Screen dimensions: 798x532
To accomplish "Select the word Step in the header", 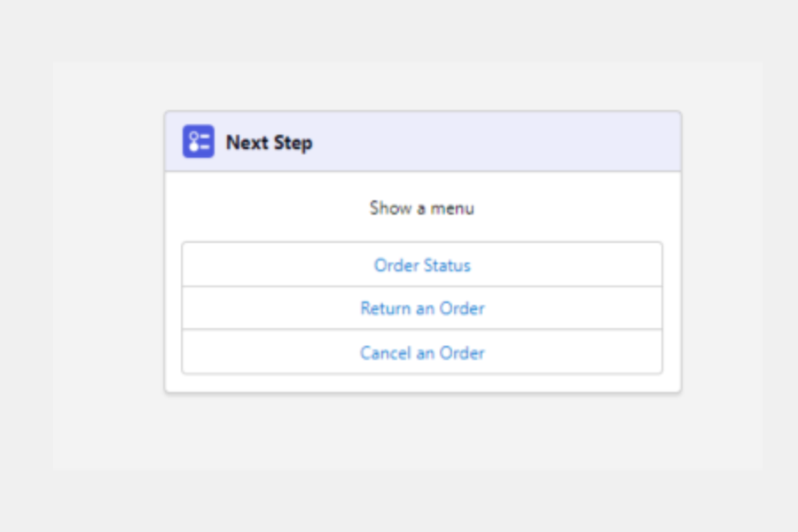I will point(293,142).
